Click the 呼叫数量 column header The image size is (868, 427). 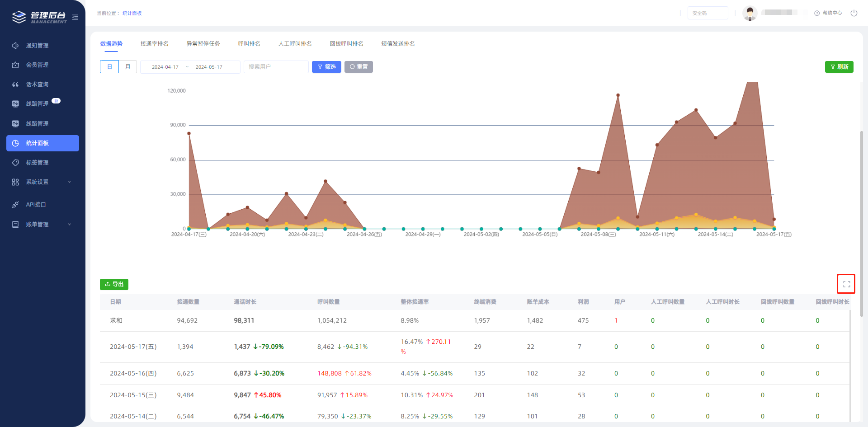tap(329, 302)
